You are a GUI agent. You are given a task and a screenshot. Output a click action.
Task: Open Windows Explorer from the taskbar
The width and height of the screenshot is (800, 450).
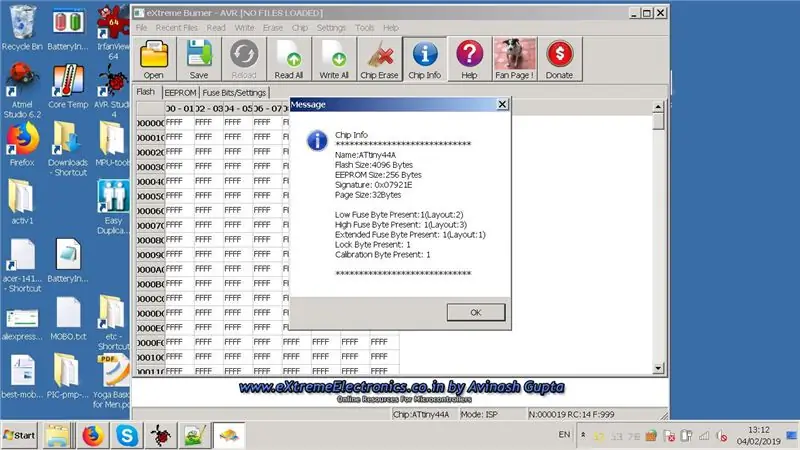click(x=57, y=435)
